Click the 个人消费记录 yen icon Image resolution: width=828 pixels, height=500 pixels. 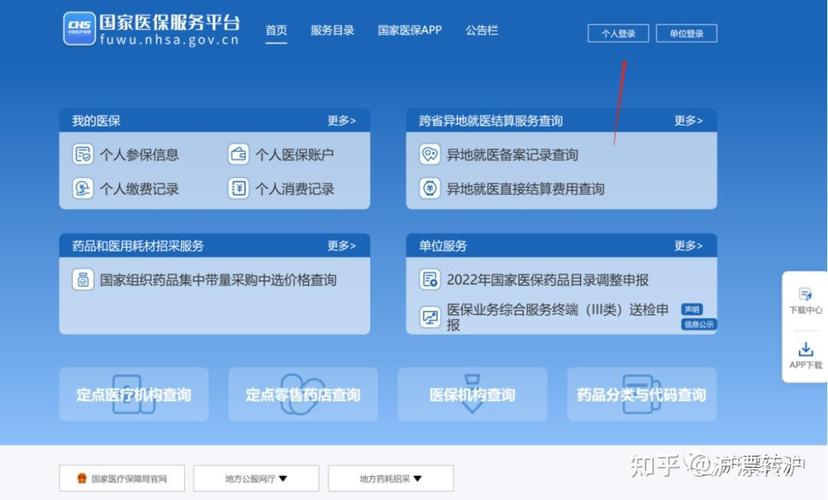(x=239, y=188)
